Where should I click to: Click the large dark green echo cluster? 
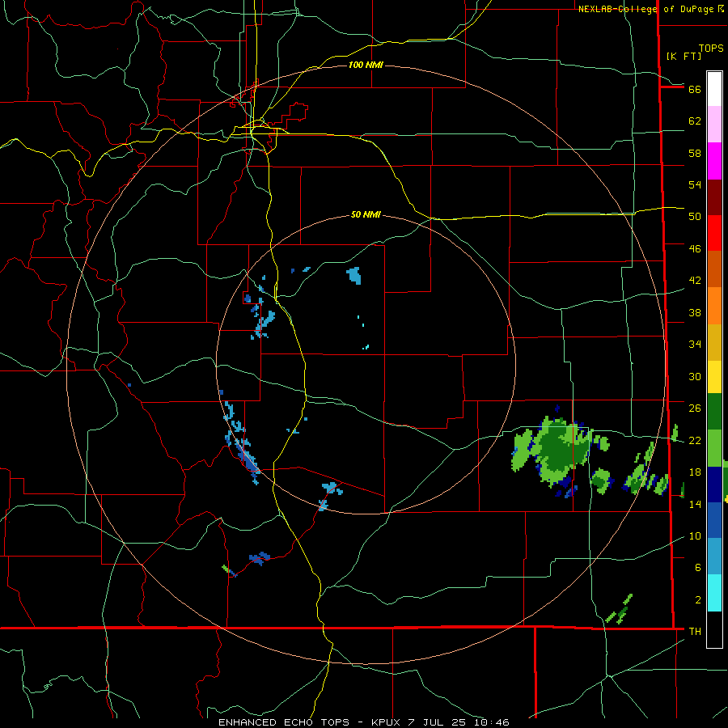point(561,450)
